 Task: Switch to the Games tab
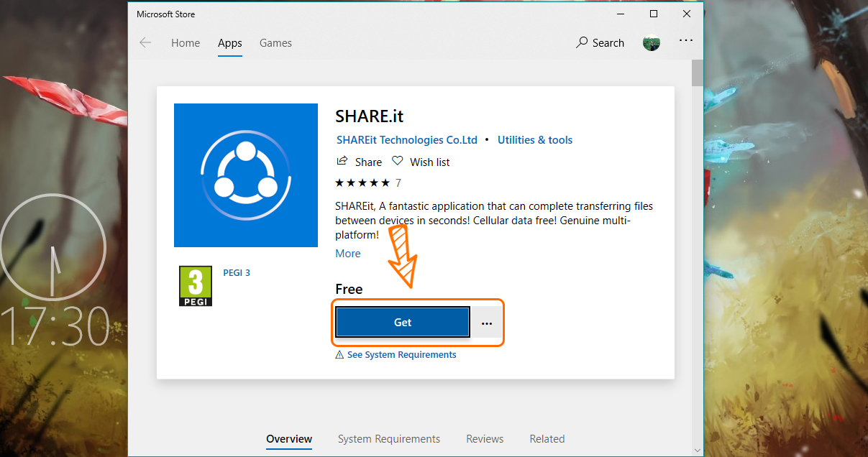(275, 43)
